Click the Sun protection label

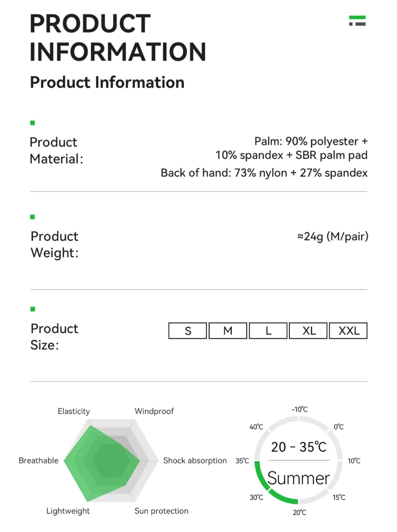tap(161, 511)
